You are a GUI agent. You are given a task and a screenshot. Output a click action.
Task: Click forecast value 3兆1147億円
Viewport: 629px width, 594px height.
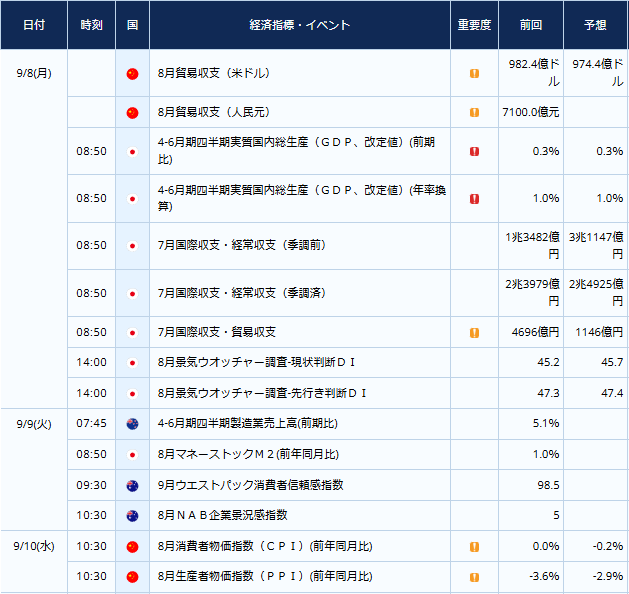coord(596,245)
